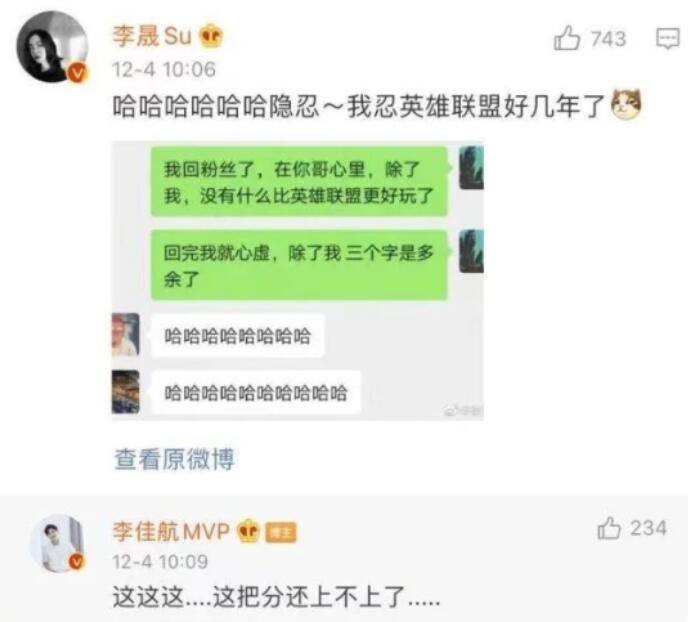Screen dimensions: 688x622
Task: Enlarge the attached chat screenshot image
Action: 298,281
